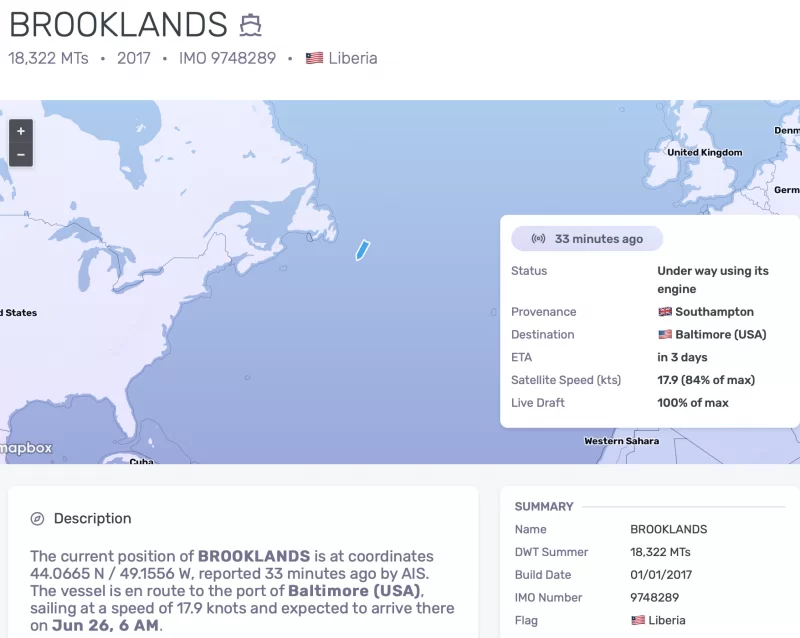Screen dimensions: 800x638
Task: Click the "33 minutes ago" badge
Action: tap(587, 239)
